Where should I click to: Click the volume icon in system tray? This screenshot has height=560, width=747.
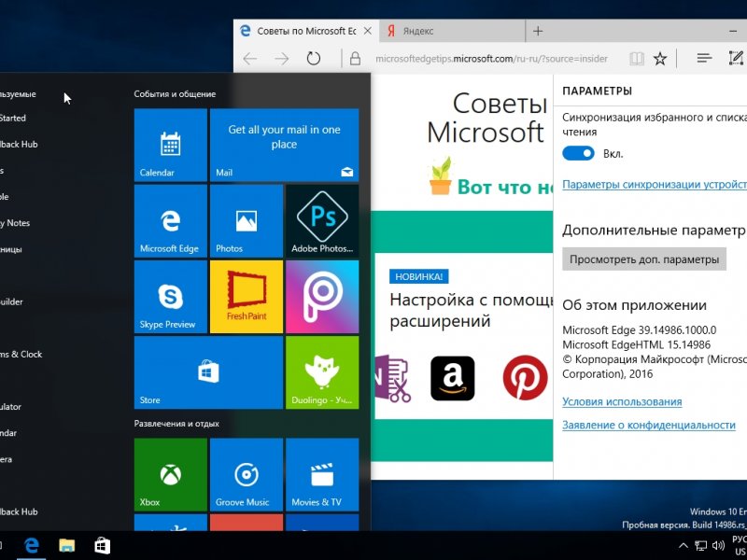(x=718, y=545)
